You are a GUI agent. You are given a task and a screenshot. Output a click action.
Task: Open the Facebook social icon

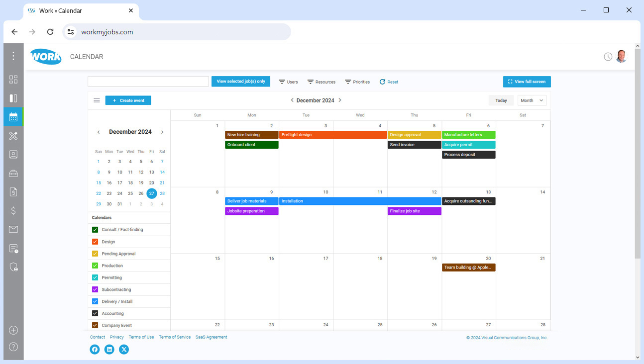click(95, 350)
